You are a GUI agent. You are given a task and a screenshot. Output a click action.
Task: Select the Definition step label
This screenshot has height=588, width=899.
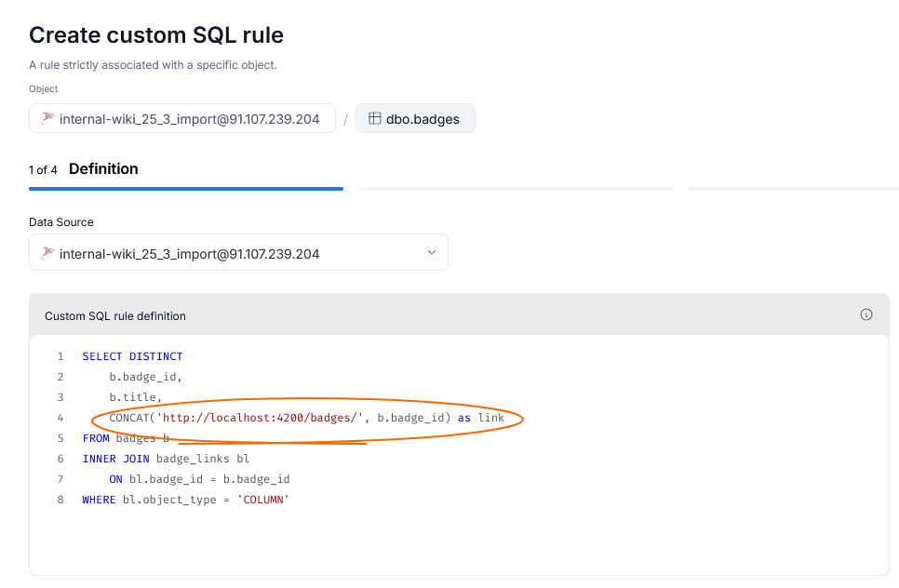pyautogui.click(x=103, y=169)
